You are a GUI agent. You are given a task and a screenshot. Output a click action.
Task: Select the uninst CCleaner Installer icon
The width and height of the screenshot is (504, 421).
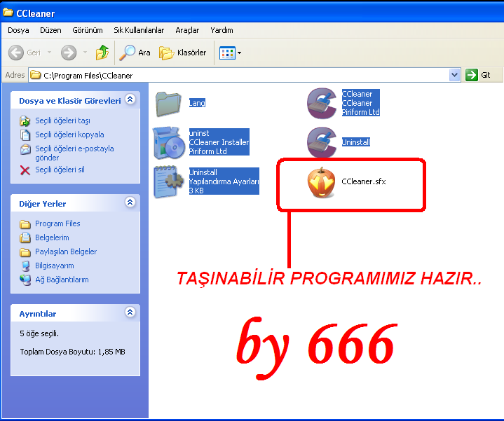[x=169, y=143]
